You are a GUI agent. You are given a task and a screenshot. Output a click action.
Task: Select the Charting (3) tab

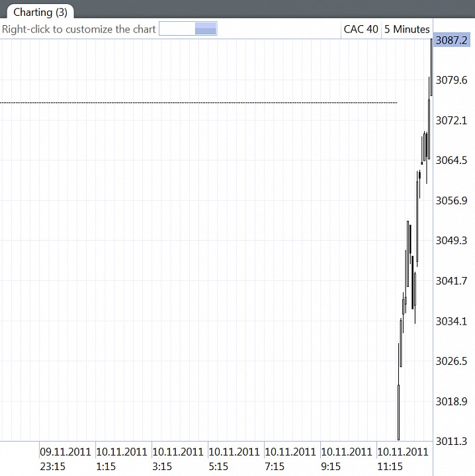40,12
